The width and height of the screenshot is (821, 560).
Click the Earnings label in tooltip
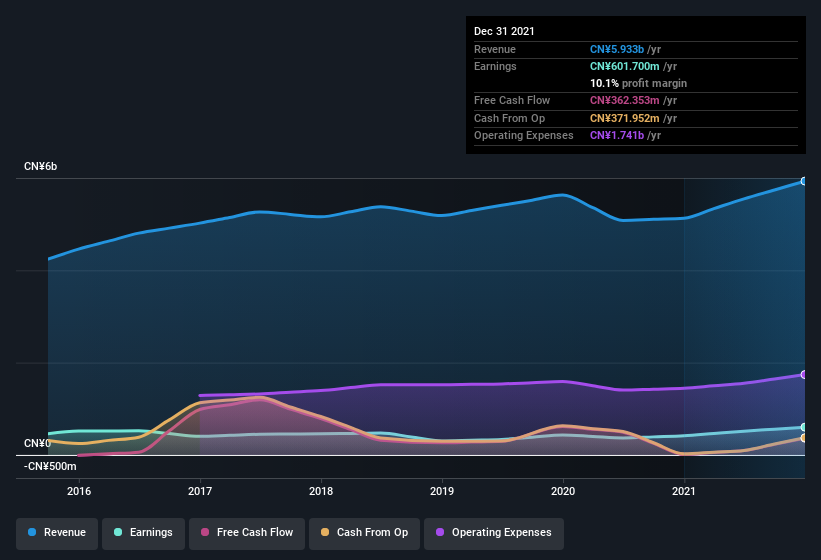coord(495,66)
